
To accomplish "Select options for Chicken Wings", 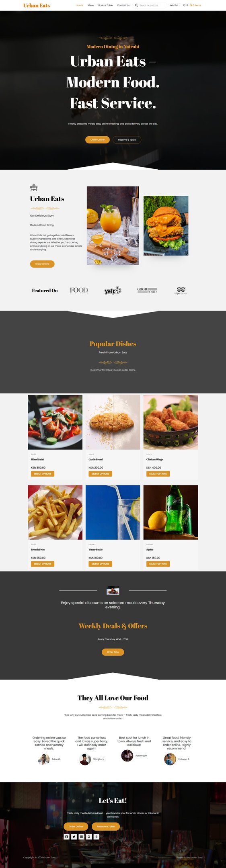I will coord(158,474).
